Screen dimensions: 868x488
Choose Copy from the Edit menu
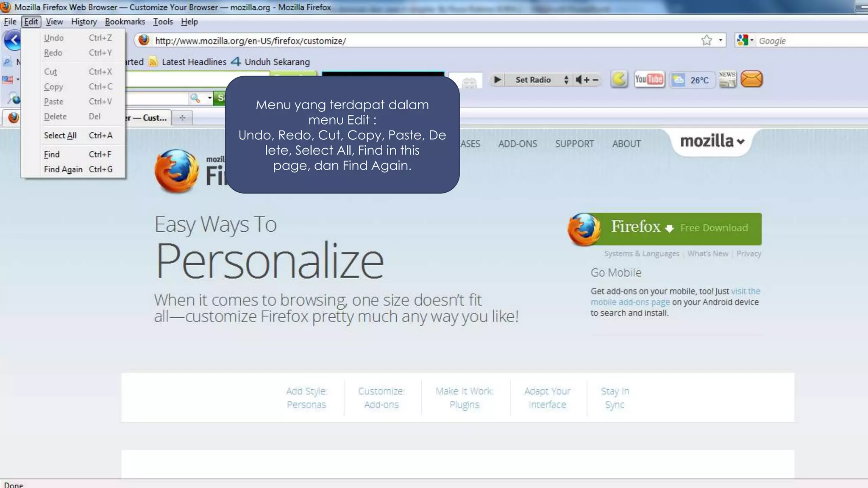(73, 86)
